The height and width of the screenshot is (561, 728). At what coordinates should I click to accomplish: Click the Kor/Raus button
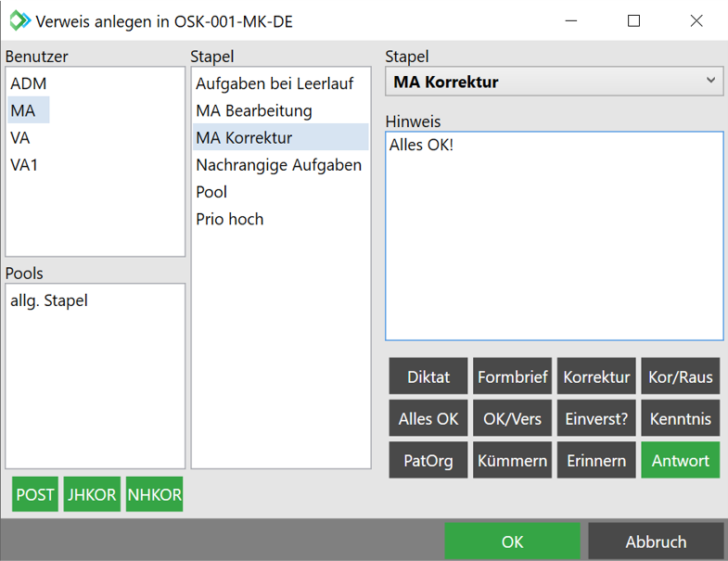point(681,377)
